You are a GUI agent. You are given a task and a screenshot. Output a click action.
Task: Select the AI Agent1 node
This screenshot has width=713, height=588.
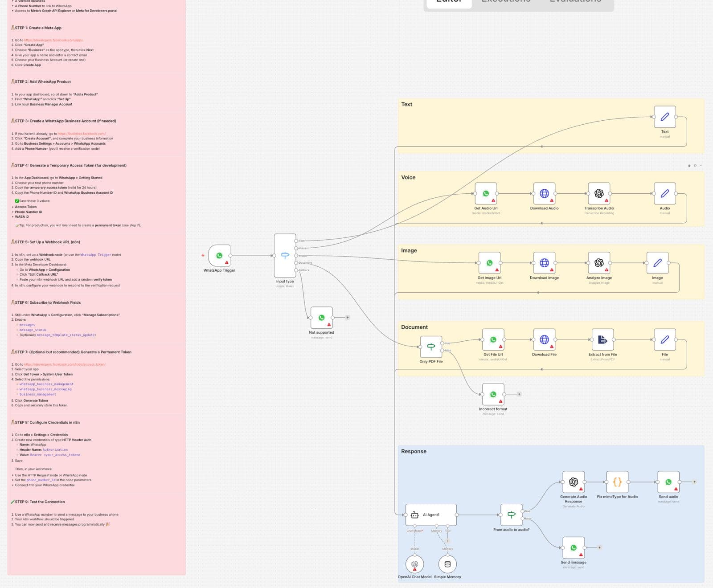430,515
